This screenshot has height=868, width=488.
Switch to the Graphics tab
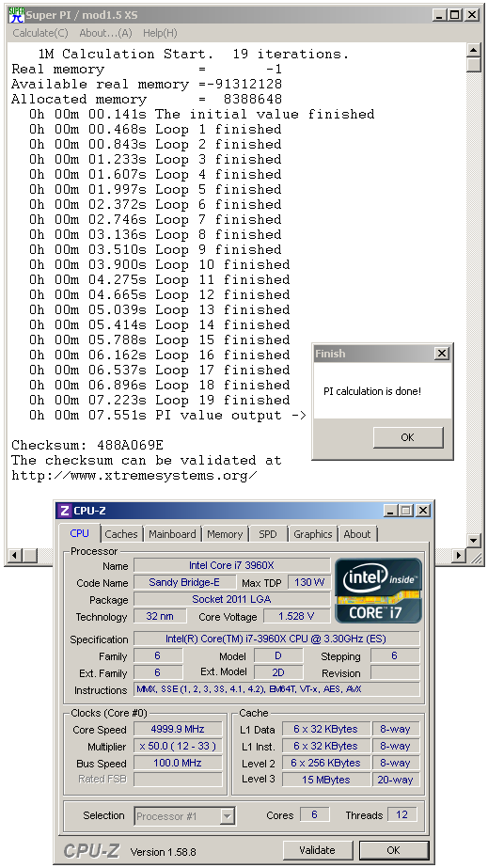(312, 534)
